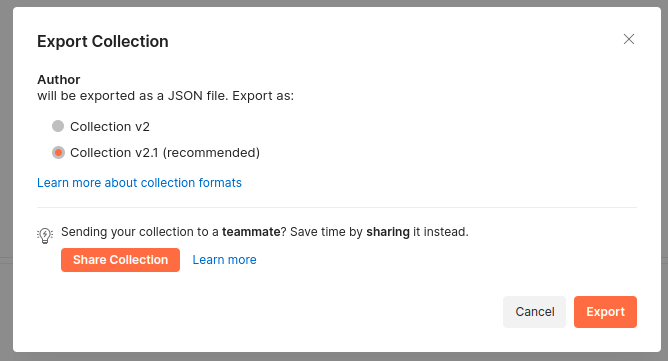The width and height of the screenshot is (668, 361).
Task: Click the 'Author' collection name
Action: [x=59, y=80]
